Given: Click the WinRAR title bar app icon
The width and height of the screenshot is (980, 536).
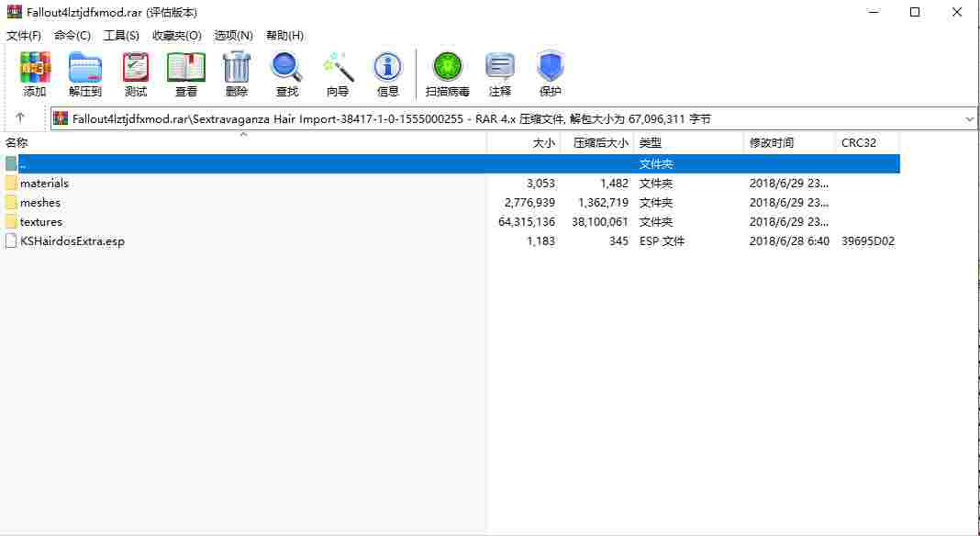Looking at the screenshot, I should (14, 13).
